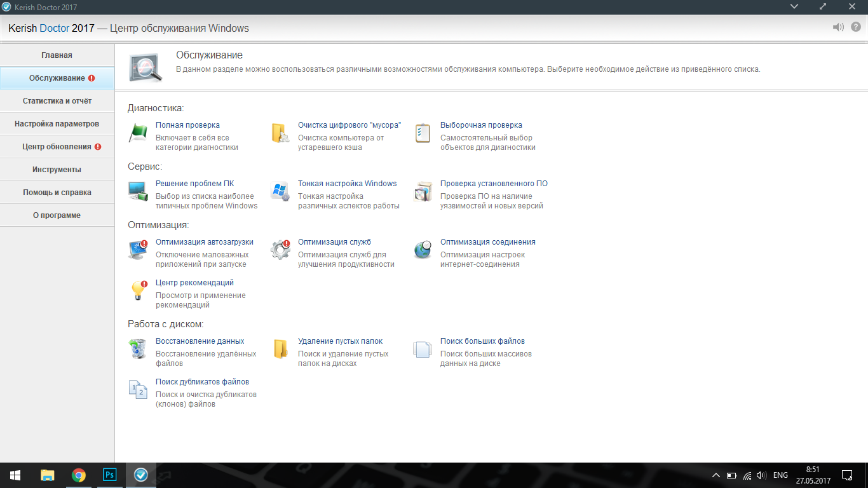Click the Выборочная проверка link
The width and height of the screenshot is (868, 488).
pyautogui.click(x=481, y=125)
